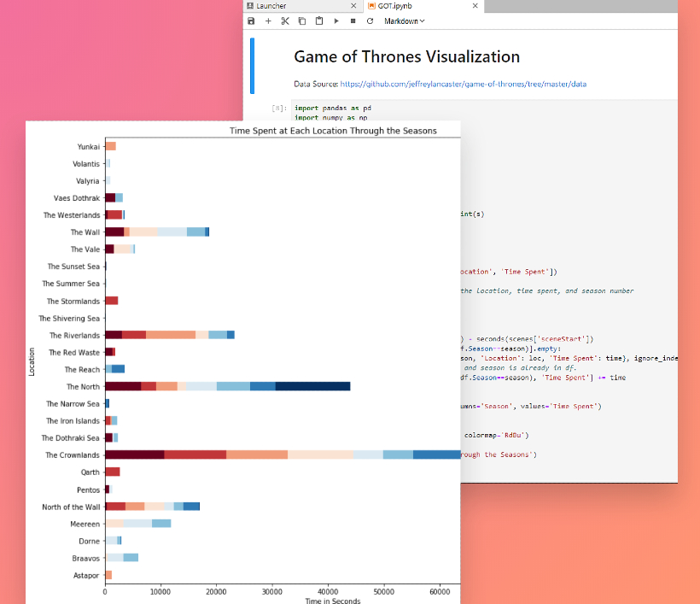Click The Wall axis label
The image size is (700, 604).
[85, 232]
